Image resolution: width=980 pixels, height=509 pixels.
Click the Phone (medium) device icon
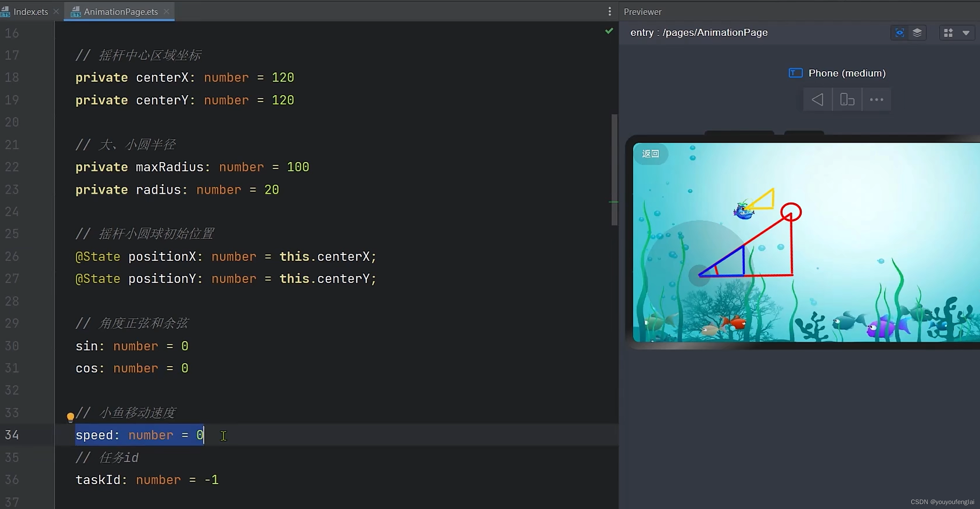point(796,73)
